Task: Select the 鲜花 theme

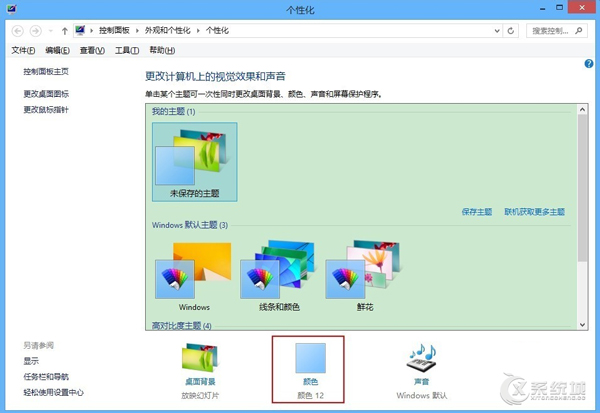Action: tap(364, 276)
